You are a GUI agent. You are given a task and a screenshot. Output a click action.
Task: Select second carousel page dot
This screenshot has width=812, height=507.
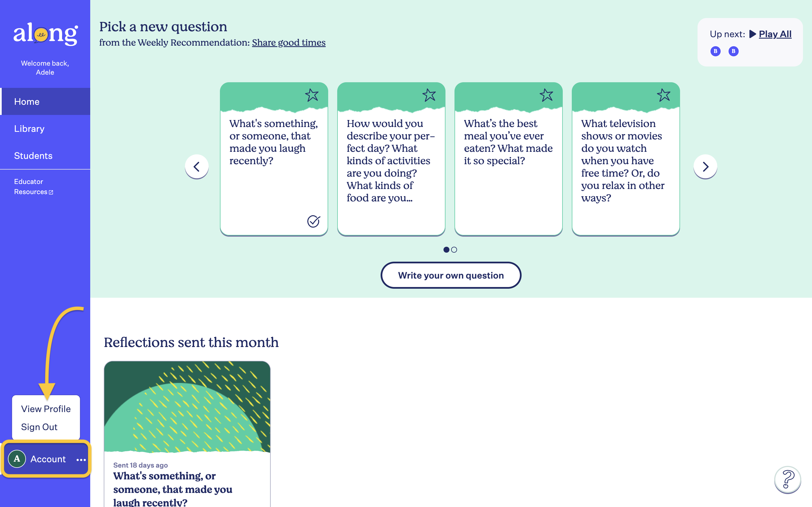click(454, 250)
